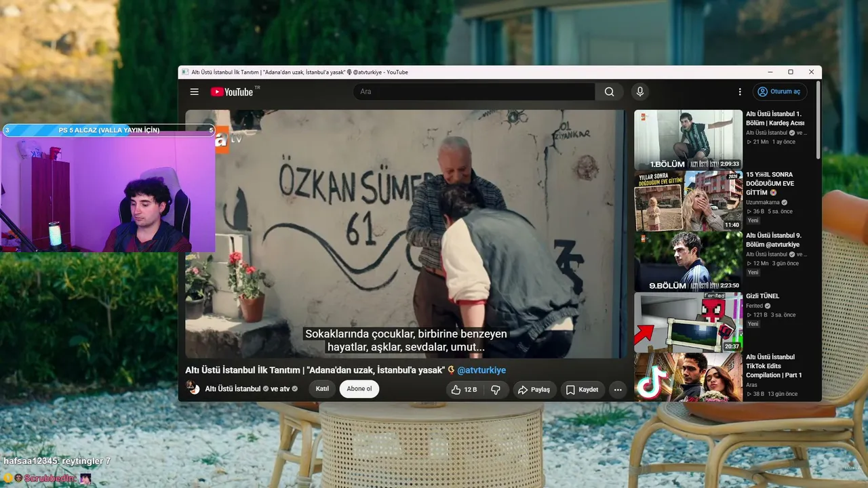
Task: Open the Altı Üstü İstanbul channel name
Action: click(233, 389)
